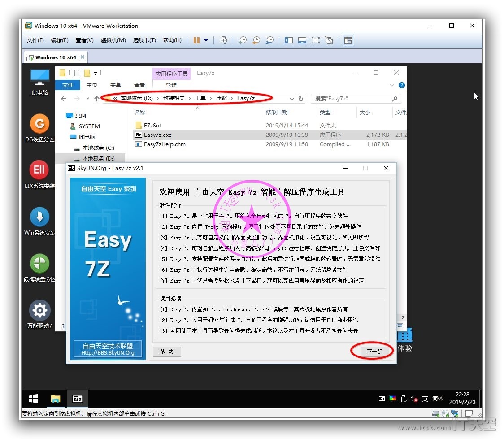504x439 pixels.
Task: Open the 文件(F) menu in VMware
Action: click(x=35, y=40)
